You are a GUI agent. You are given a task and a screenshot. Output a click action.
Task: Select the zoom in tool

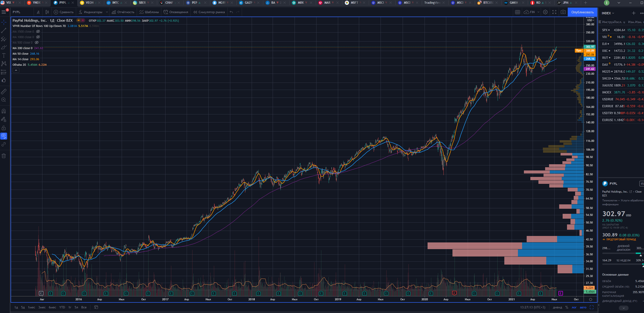pos(4,100)
